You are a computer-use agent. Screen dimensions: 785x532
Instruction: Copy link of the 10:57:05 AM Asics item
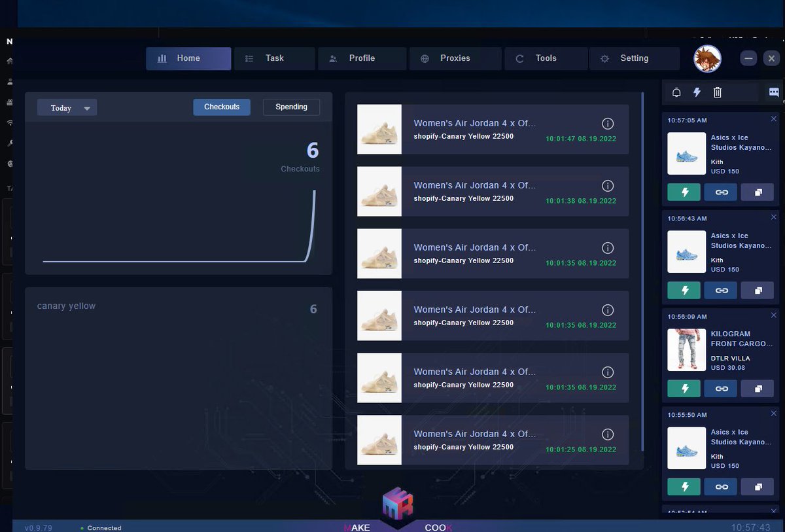tap(722, 192)
